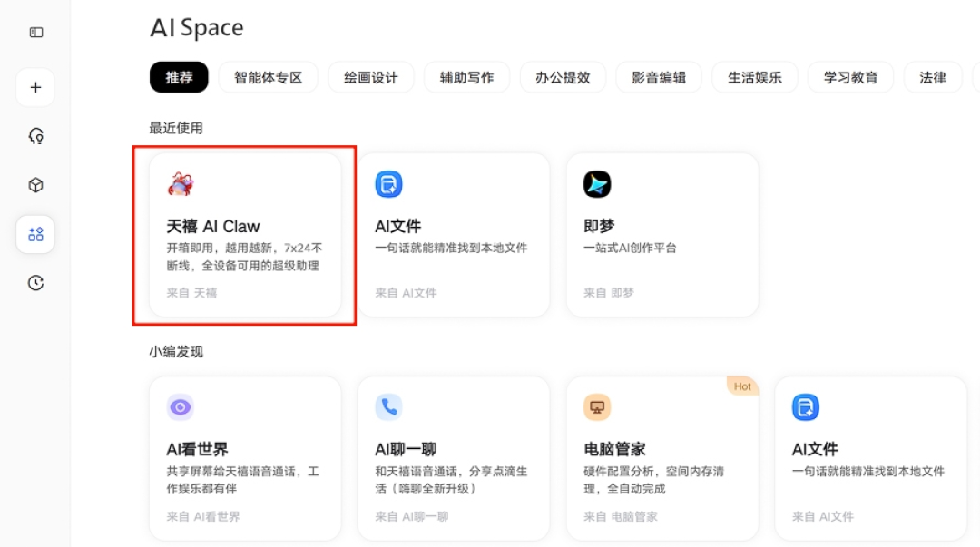Click the 即梦 app icon
980x547 pixels.
(x=597, y=184)
